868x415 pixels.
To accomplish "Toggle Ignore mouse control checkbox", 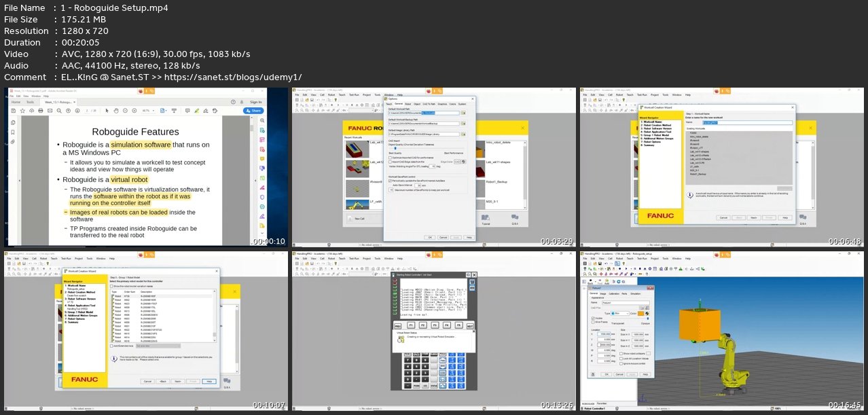I will tap(621, 364).
